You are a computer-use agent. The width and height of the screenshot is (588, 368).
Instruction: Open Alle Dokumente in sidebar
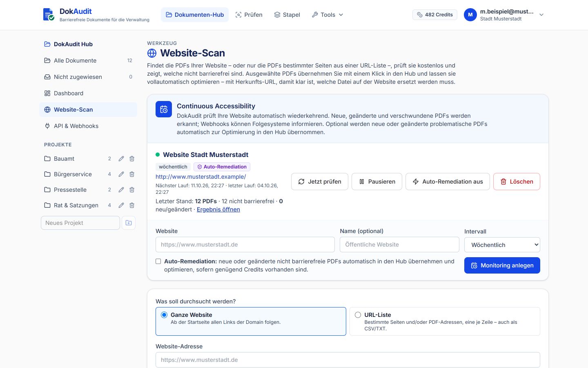click(88, 61)
